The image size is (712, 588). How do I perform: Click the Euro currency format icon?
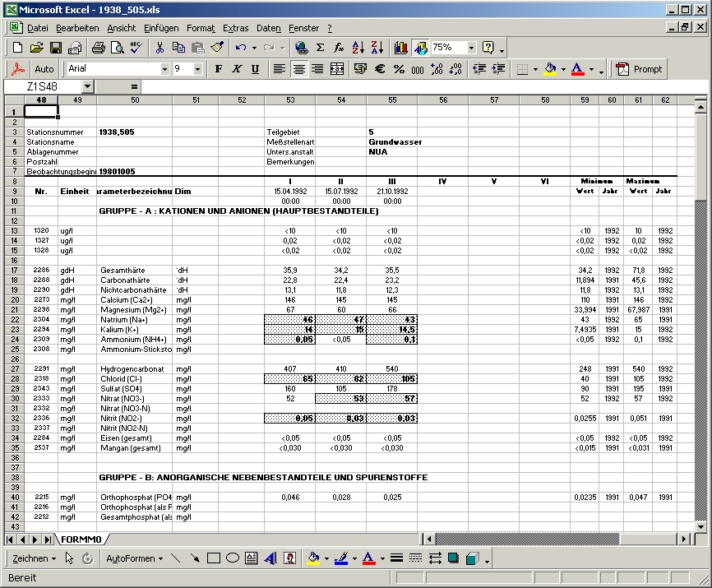pyautogui.click(x=381, y=69)
